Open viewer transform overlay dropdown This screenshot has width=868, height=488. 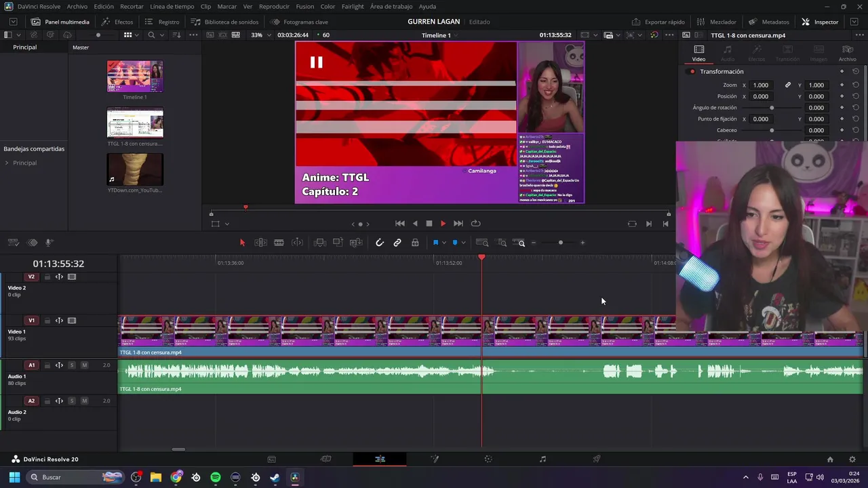[x=227, y=224]
